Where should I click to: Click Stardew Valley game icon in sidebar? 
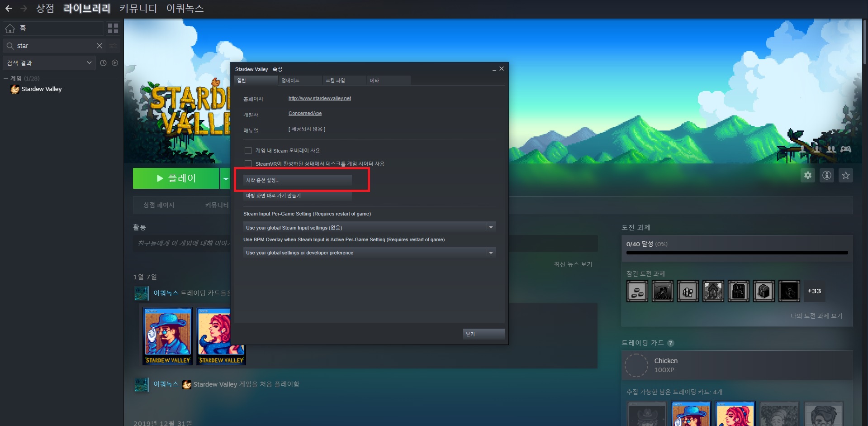pyautogui.click(x=15, y=89)
